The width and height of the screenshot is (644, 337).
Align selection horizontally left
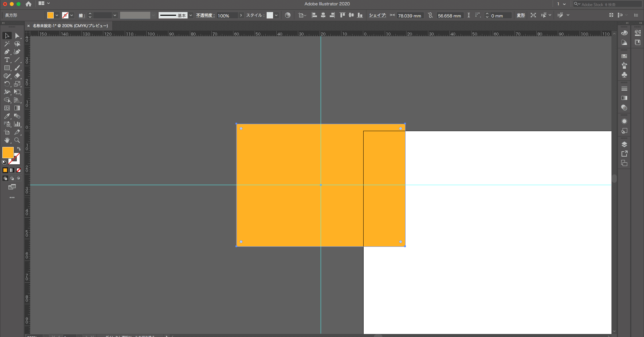[x=314, y=15]
